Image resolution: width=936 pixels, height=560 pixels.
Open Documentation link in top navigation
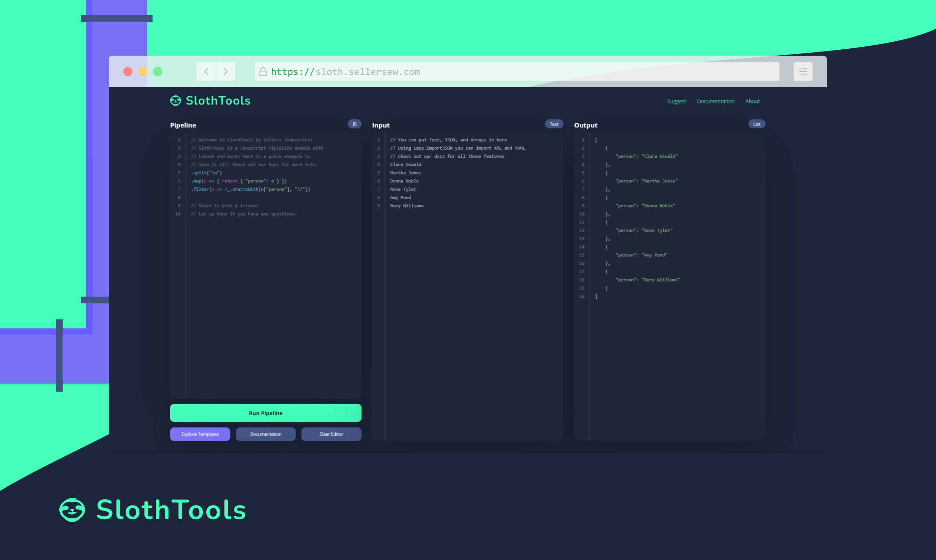pyautogui.click(x=716, y=101)
